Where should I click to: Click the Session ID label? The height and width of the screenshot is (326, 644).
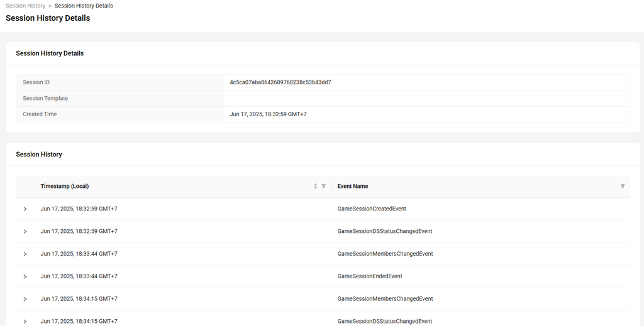pyautogui.click(x=36, y=82)
